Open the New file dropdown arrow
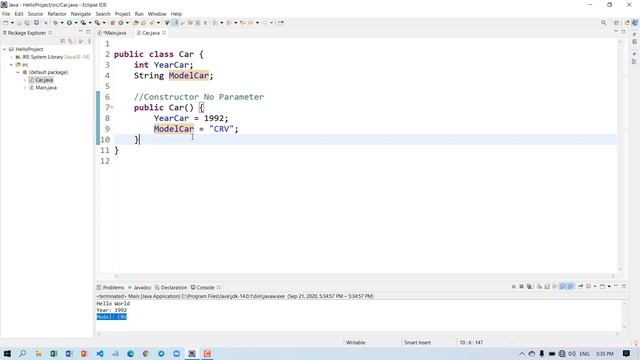640x360 pixels. tap(12, 23)
